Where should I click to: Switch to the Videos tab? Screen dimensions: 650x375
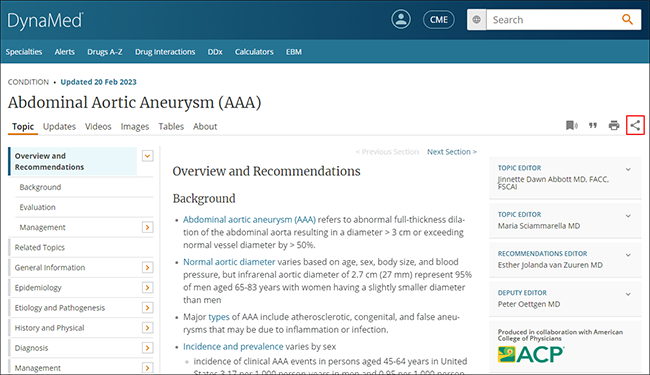(98, 126)
